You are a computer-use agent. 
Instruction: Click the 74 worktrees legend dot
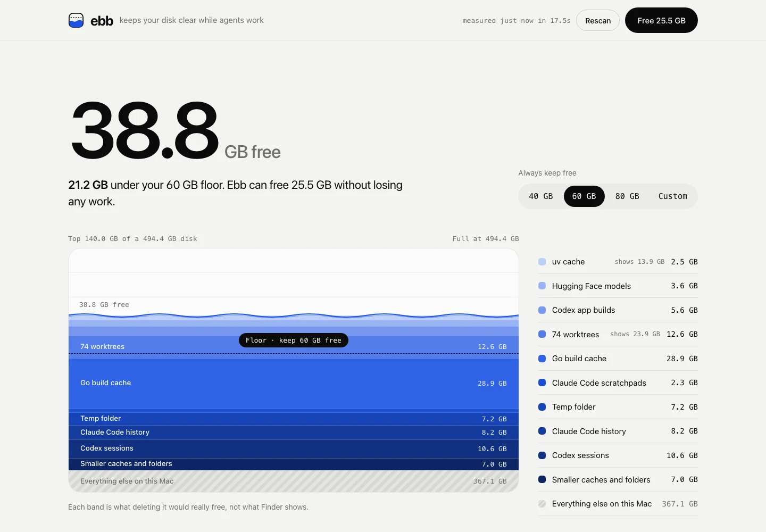pos(542,334)
